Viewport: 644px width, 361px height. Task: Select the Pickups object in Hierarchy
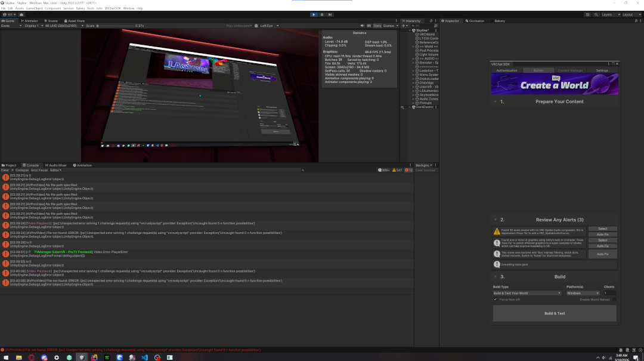point(426,103)
